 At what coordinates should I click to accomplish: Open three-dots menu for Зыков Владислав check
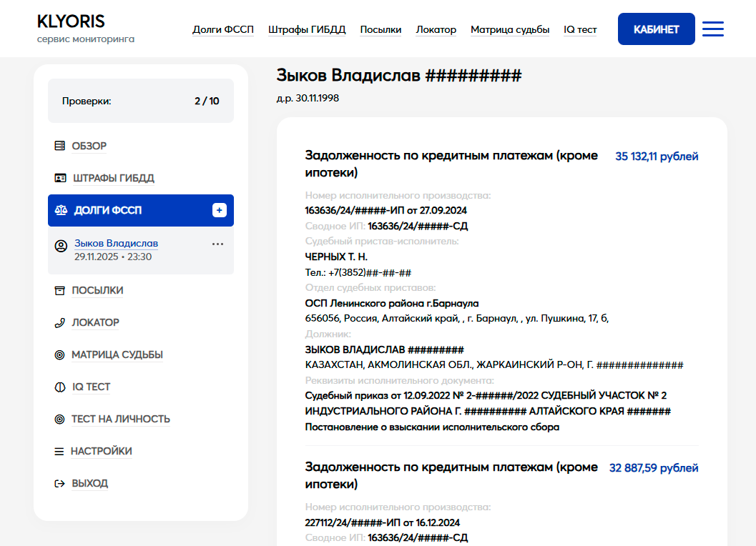tap(218, 244)
